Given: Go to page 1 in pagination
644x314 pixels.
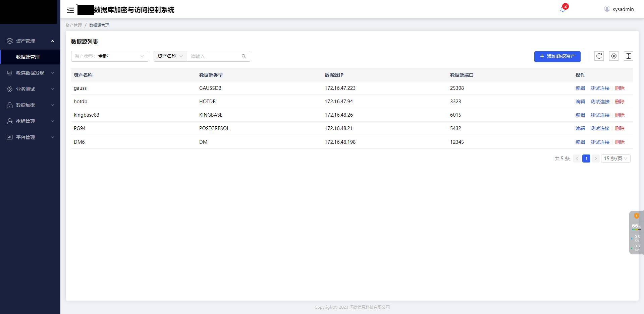Looking at the screenshot, I should [586, 159].
